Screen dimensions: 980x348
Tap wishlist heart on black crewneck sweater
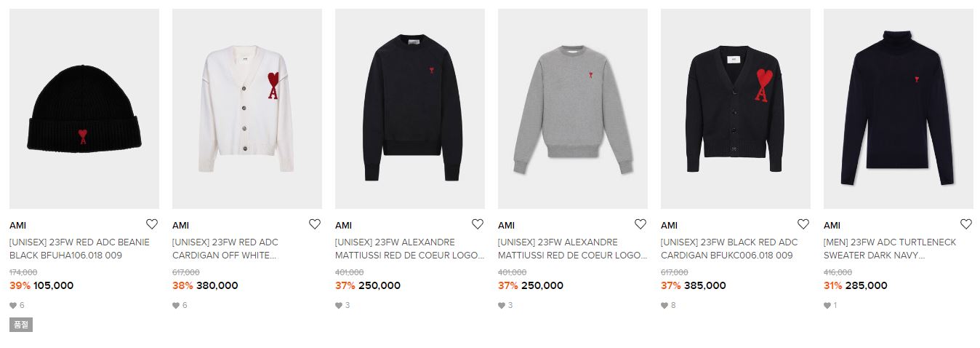click(x=477, y=224)
